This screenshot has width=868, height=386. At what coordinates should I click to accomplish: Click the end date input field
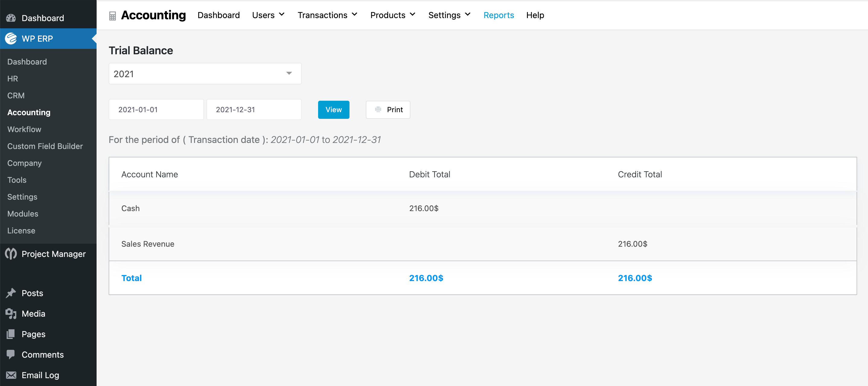[x=254, y=109]
